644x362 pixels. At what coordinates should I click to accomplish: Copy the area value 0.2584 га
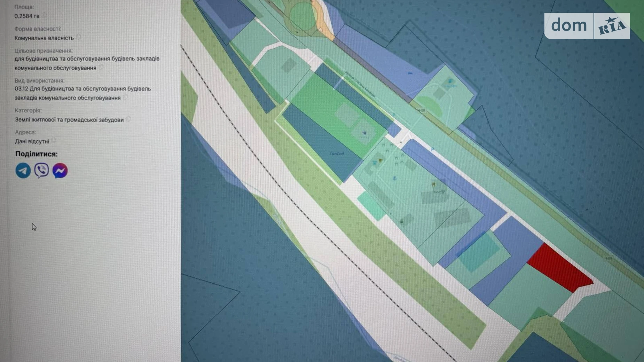[45, 16]
